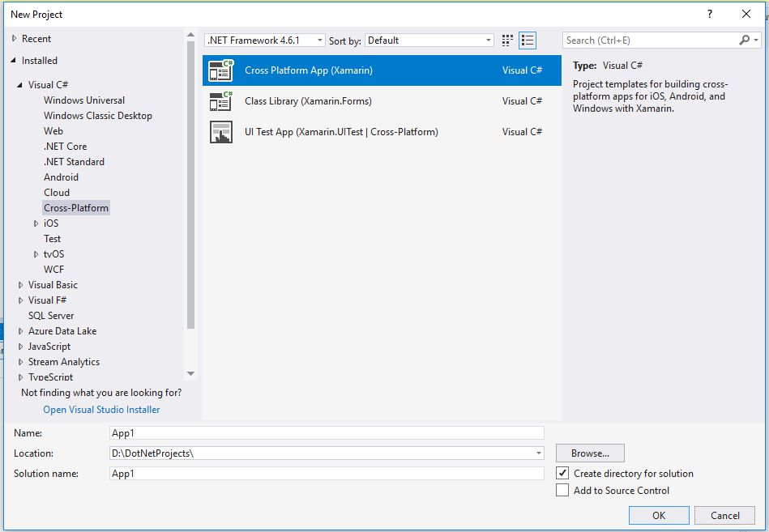
Task: Click the help question mark icon
Action: pyautogui.click(x=710, y=14)
